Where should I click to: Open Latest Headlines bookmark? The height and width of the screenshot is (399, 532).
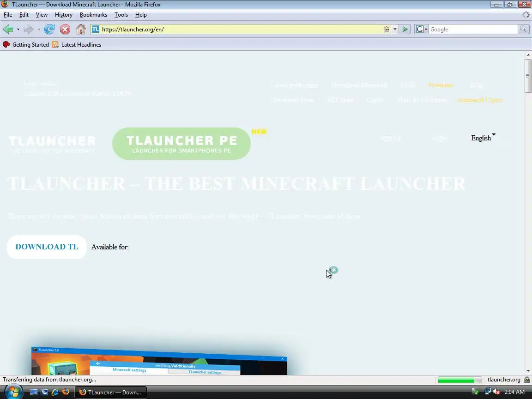[77, 44]
